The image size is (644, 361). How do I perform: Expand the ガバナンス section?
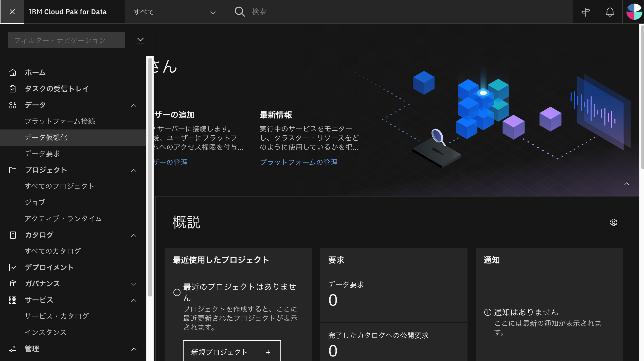[x=134, y=284]
